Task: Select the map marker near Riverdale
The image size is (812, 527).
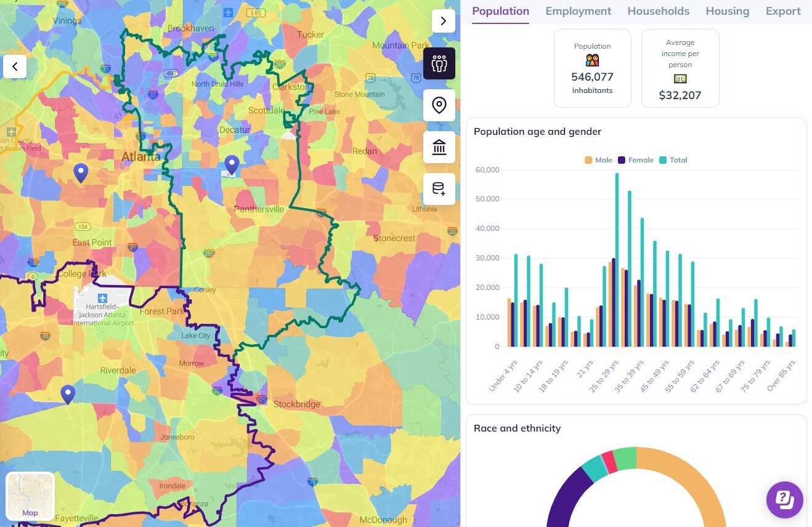Action: pos(68,392)
